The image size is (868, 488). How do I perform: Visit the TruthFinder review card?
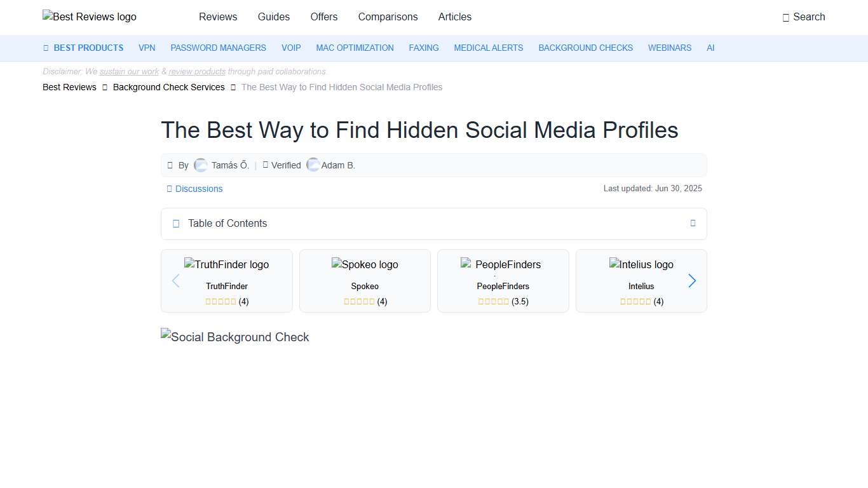pyautogui.click(x=226, y=280)
